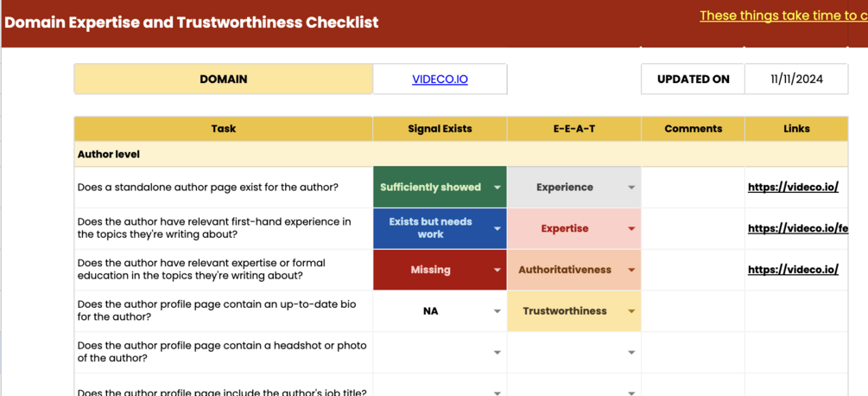The image size is (868, 396).
Task: Follow the https://videco.io/fe link
Action: click(797, 228)
